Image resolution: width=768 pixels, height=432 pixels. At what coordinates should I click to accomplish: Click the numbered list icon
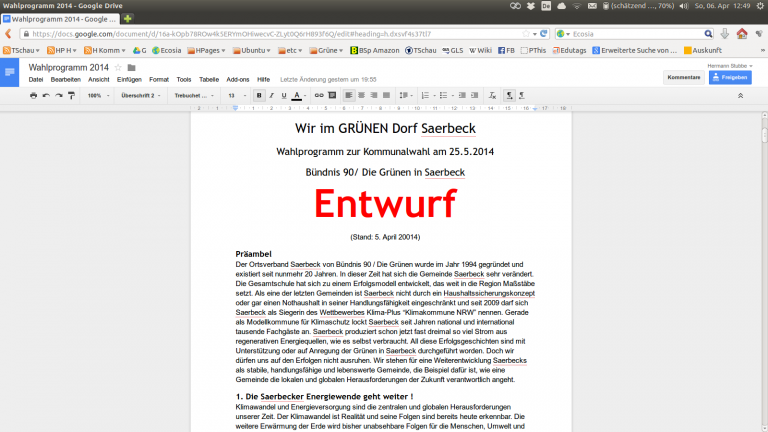[425, 96]
